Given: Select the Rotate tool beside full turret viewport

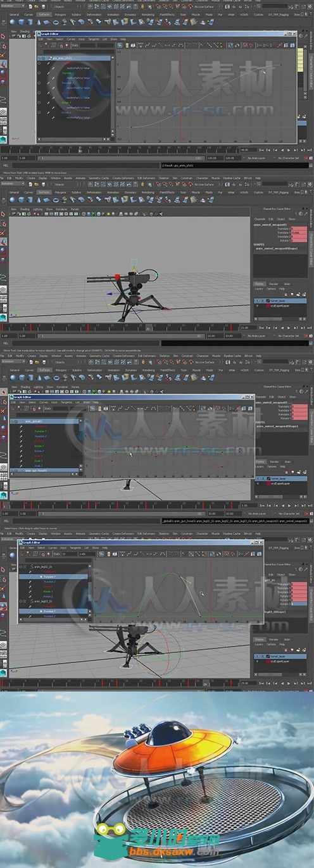Looking at the screenshot, I should pyautogui.click(x=4, y=251).
